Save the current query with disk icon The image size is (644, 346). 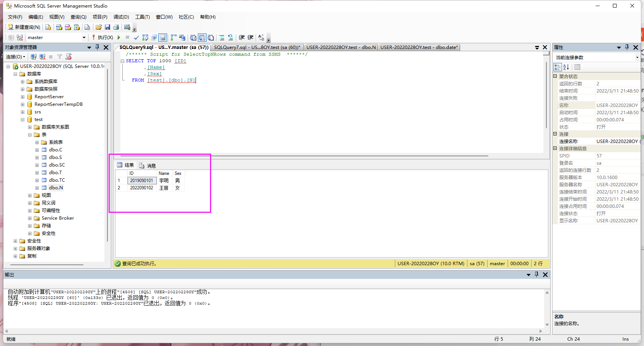point(107,27)
